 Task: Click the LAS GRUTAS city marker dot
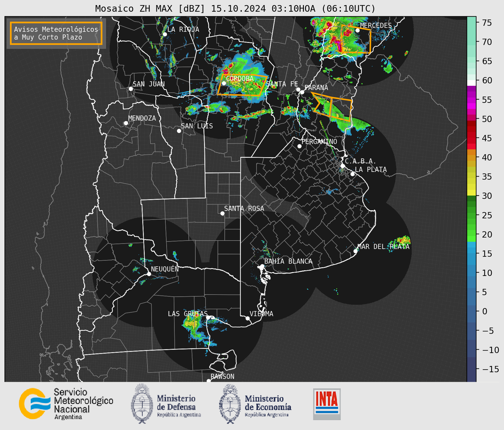click(208, 318)
